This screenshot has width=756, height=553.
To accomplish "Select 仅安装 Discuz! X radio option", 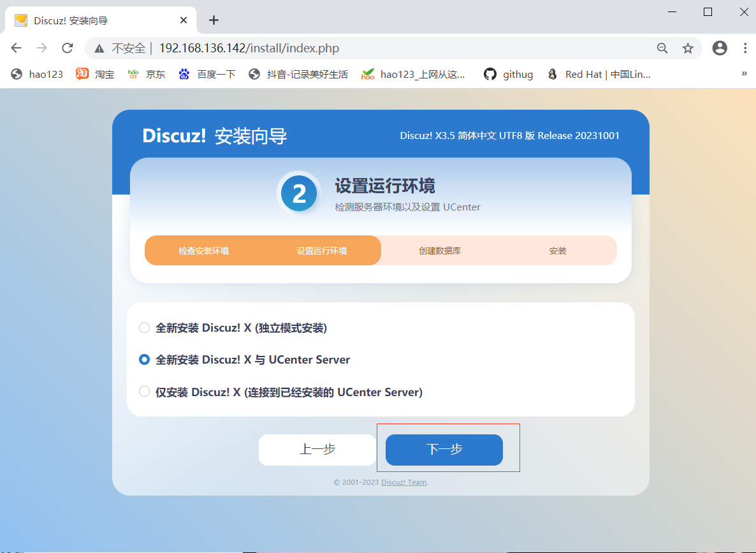I will pyautogui.click(x=144, y=392).
